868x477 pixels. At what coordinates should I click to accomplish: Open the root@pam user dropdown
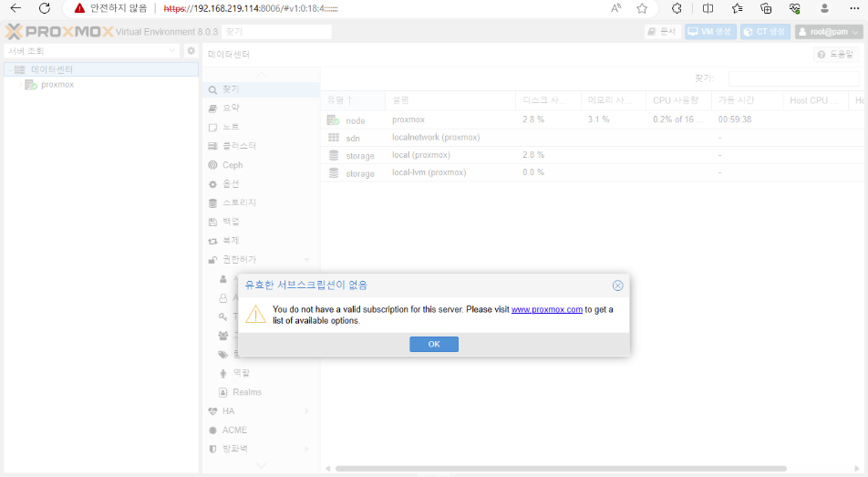(x=829, y=32)
